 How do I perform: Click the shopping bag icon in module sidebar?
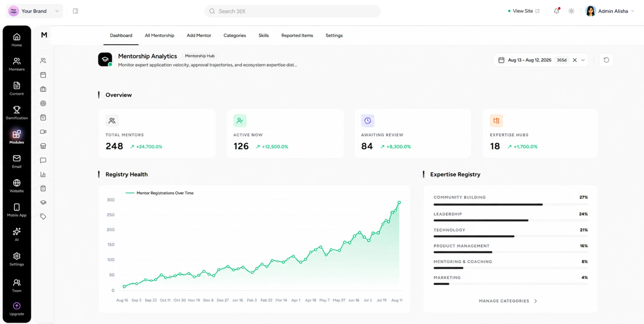pos(43,118)
